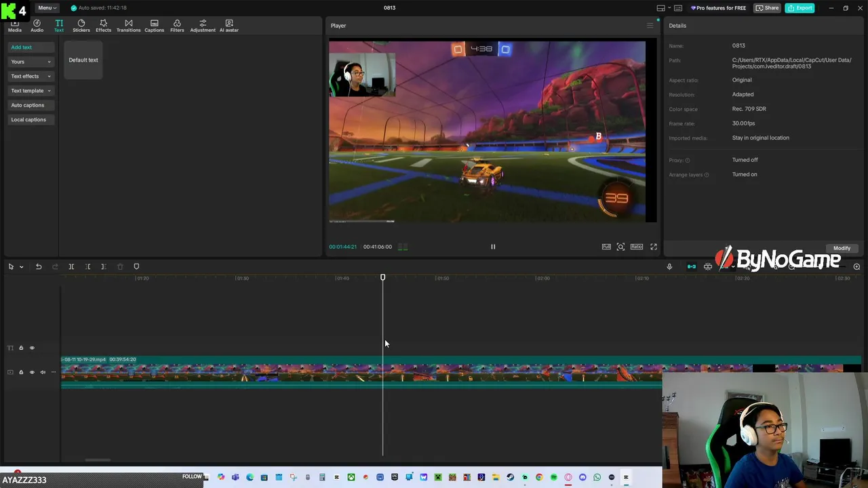Select the Default text preset
This screenshot has height=488, width=868.
[x=83, y=60]
